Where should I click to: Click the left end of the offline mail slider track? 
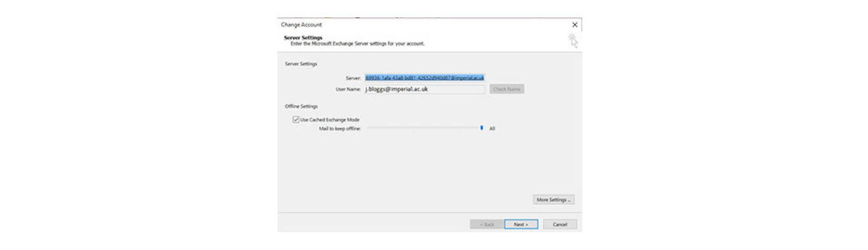(369, 128)
